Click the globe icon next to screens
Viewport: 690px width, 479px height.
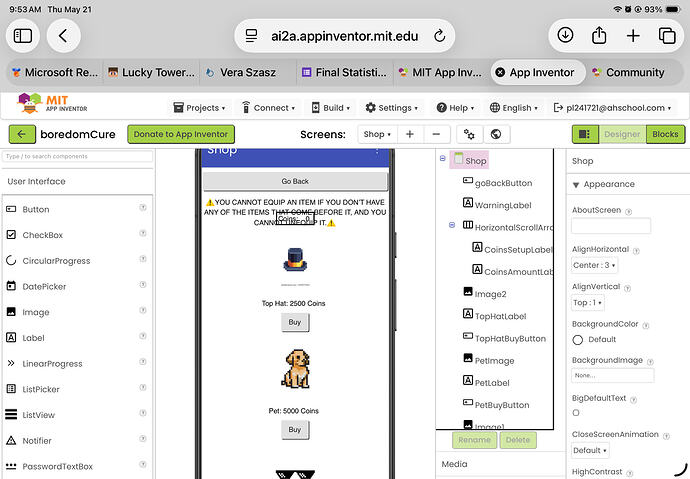pos(496,134)
